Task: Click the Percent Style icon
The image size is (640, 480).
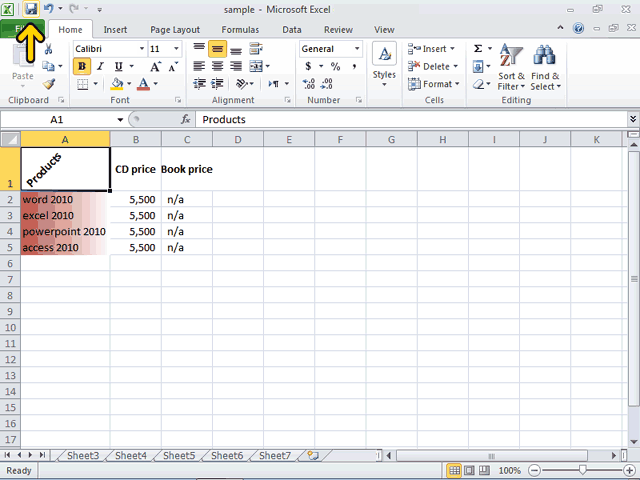Action: [x=336, y=66]
